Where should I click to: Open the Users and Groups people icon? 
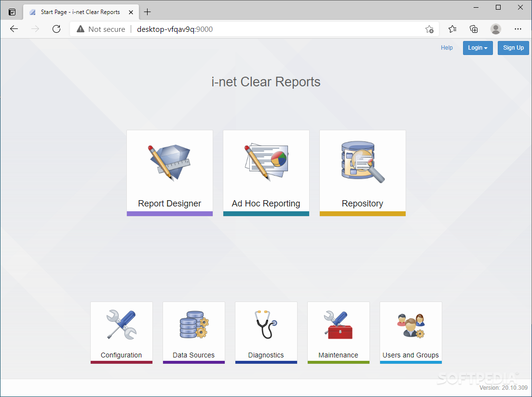(x=411, y=325)
